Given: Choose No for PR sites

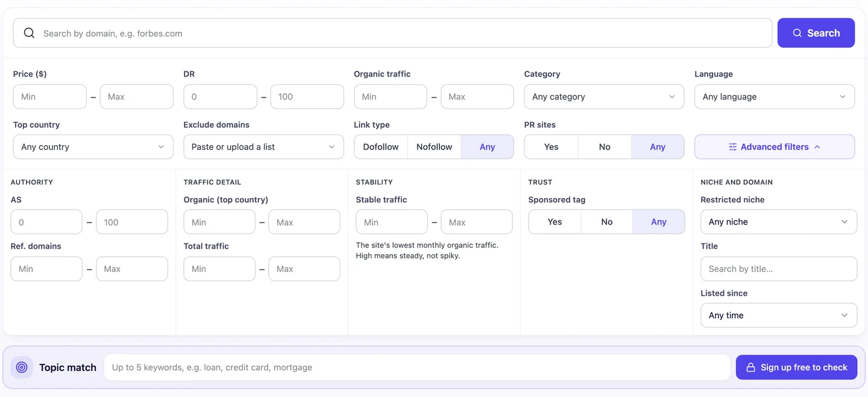Looking at the screenshot, I should point(605,147).
